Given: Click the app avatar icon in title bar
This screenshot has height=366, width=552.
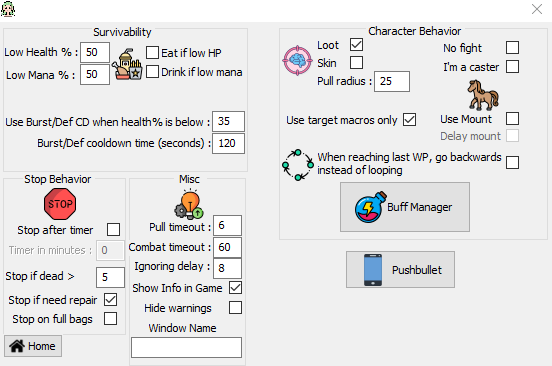Looking at the screenshot, I should pyautogui.click(x=8, y=9).
